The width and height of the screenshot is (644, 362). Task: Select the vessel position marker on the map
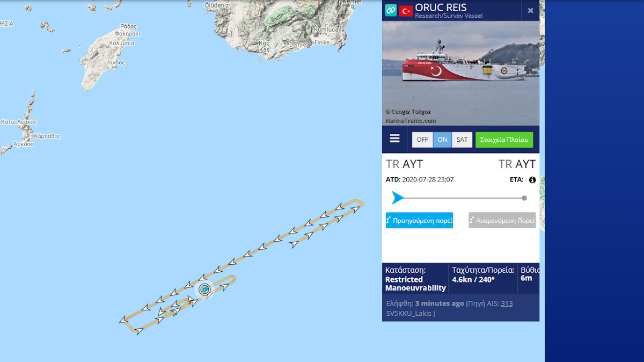pos(205,289)
